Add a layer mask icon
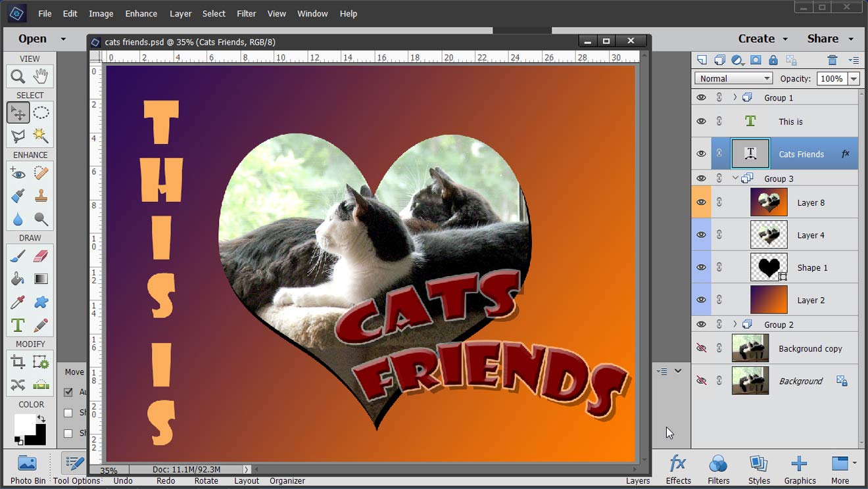 click(x=756, y=60)
